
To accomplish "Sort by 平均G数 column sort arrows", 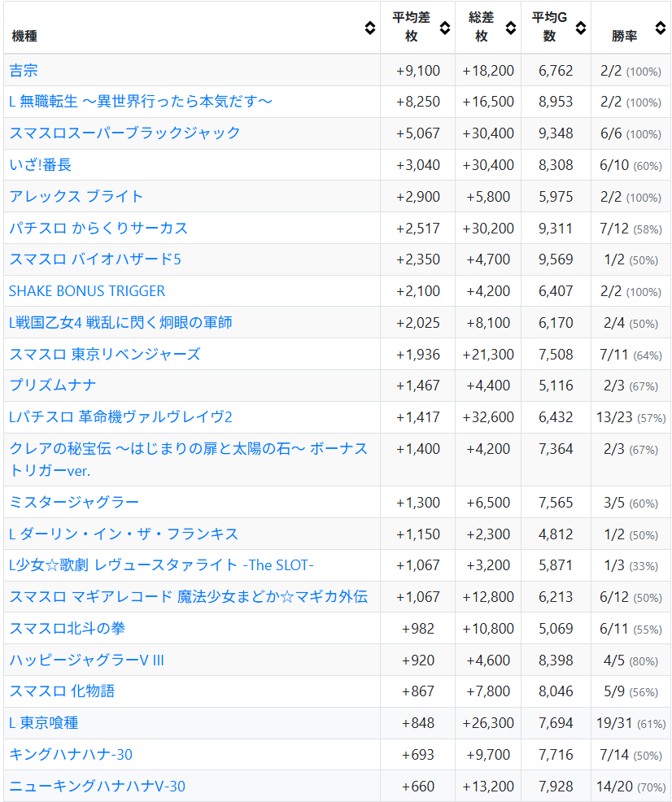I will coord(580,28).
